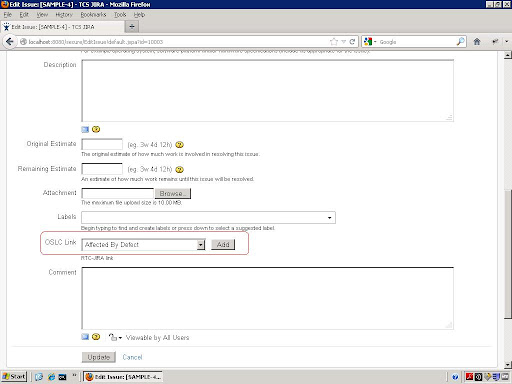
Task: Bookmark page using the star icon
Action: coord(334,42)
